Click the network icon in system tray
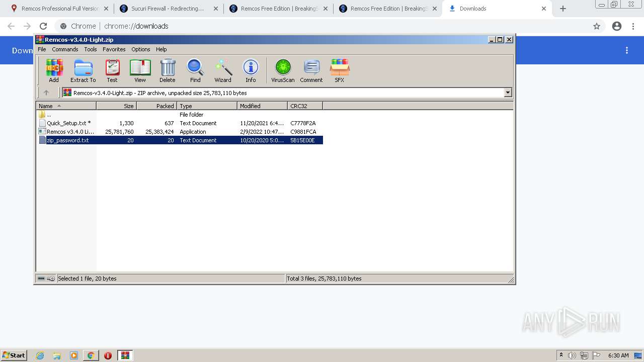Screen dimensions: 644x362 pyautogui.click(x=584, y=355)
